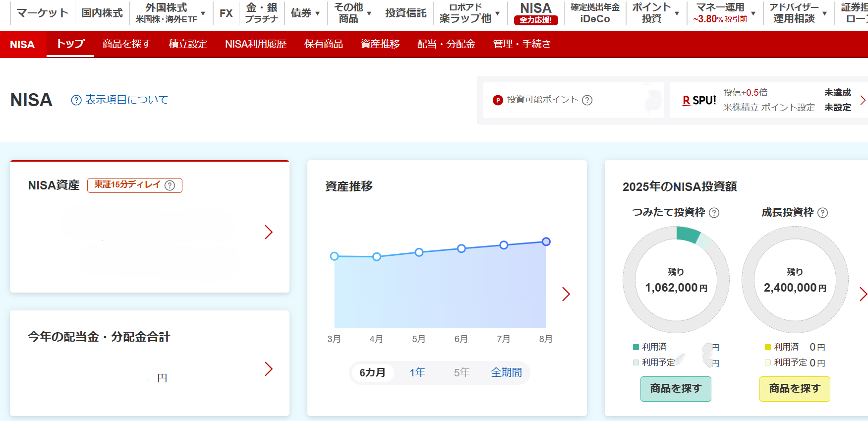Viewport: 868px width, 421px height.
Task: Click the 表示項目について link
Action: (126, 100)
